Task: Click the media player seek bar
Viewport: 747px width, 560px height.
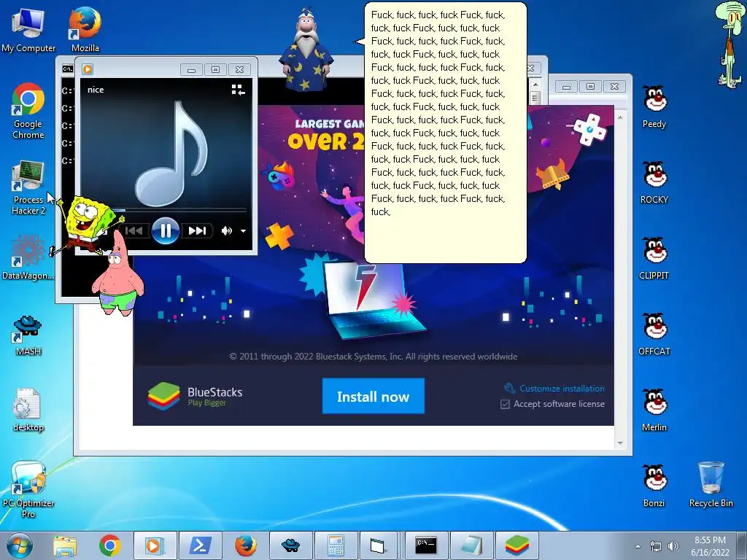Action: click(166, 209)
